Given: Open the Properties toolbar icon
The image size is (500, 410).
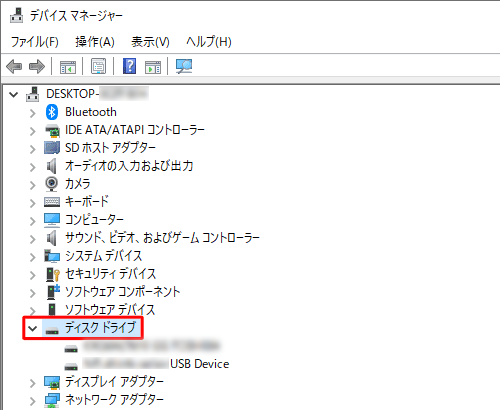Looking at the screenshot, I should 98,66.
